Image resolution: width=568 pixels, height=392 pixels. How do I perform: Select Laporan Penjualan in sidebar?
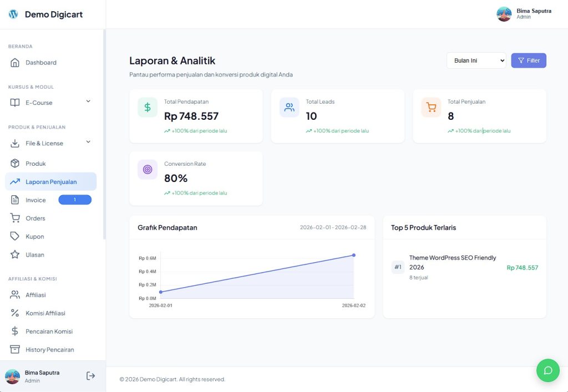[x=50, y=181]
